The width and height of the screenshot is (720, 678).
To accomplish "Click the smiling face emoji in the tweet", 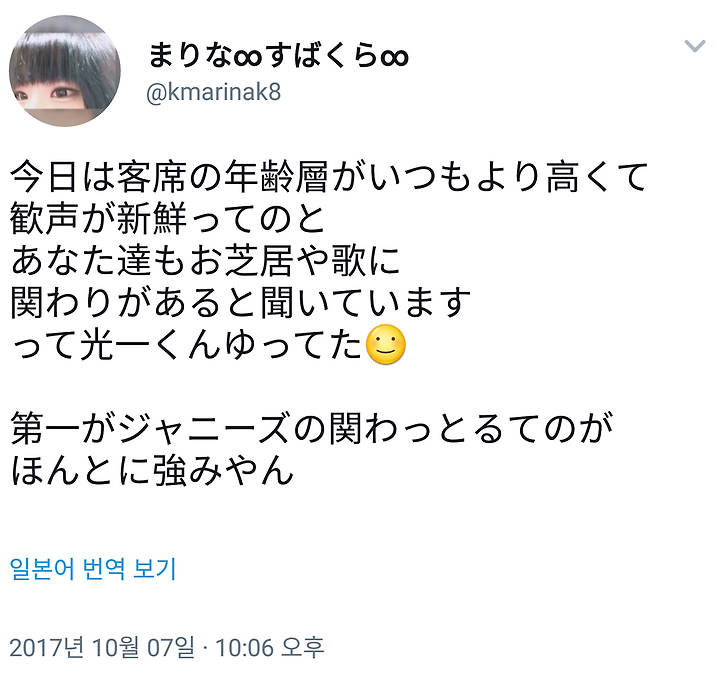I will (x=386, y=344).
